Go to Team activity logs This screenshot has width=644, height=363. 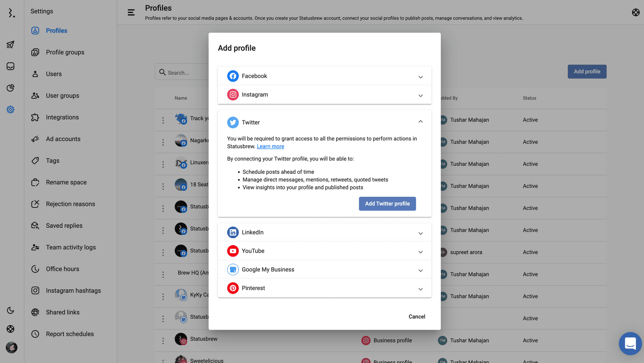click(70, 248)
